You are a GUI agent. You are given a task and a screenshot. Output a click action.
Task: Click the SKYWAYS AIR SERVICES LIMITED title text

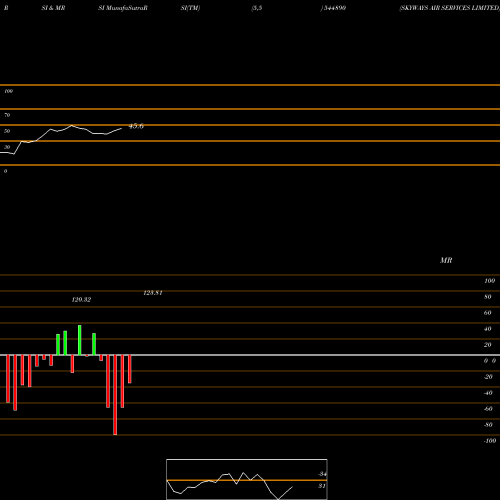[x=449, y=8]
